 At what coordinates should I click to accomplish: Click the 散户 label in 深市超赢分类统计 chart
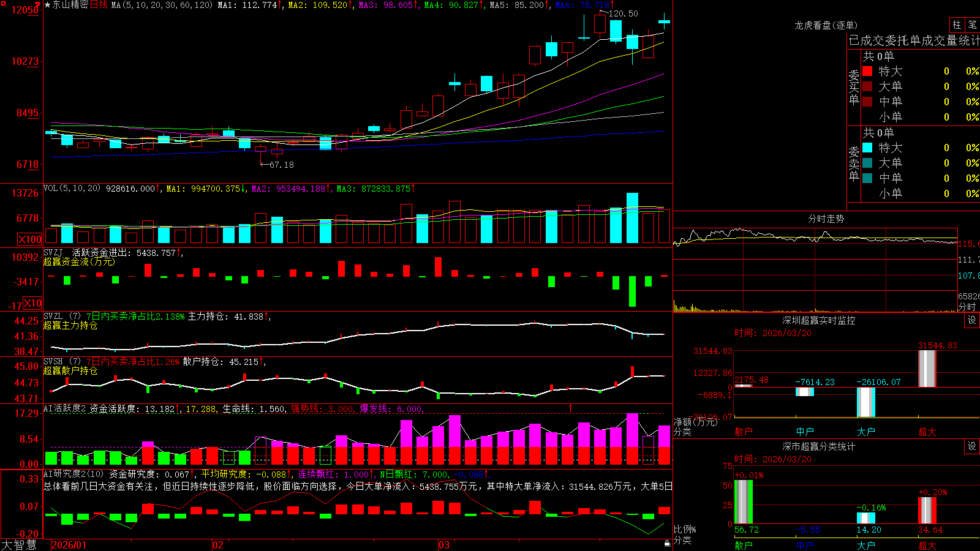(x=744, y=545)
